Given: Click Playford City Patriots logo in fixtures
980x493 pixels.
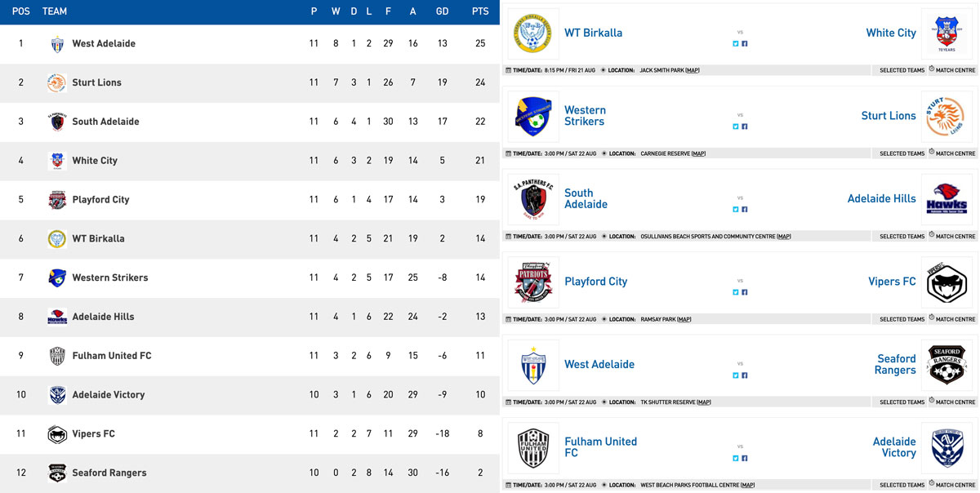Looking at the screenshot, I should click(533, 282).
